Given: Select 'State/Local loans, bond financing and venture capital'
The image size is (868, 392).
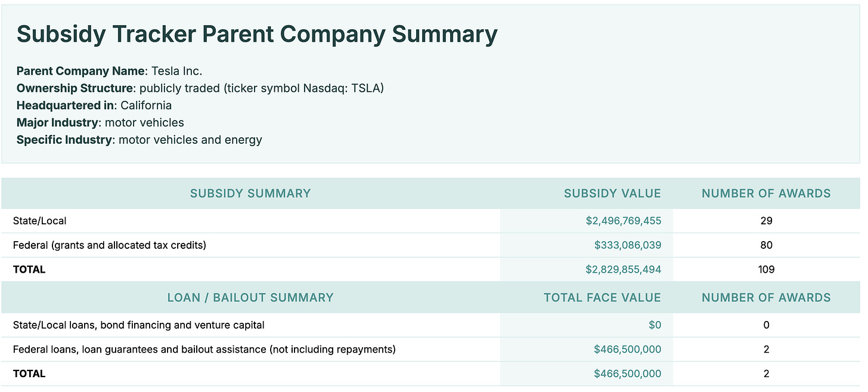Looking at the screenshot, I should pos(139,325).
